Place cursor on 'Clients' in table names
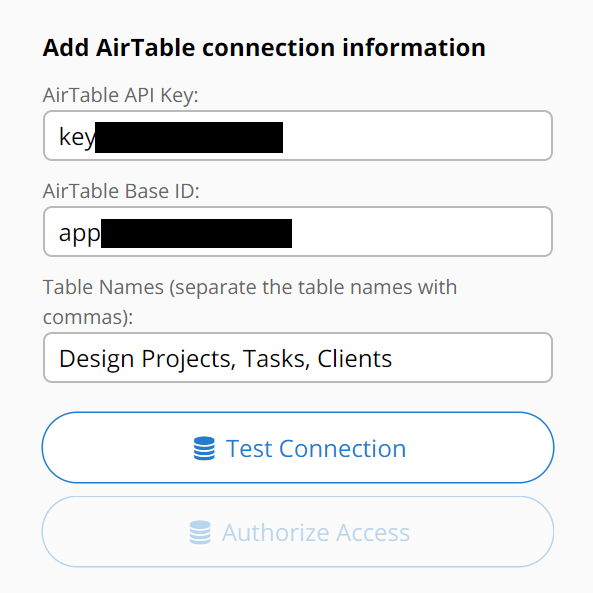Viewport: 593px width, 593px height. (x=354, y=358)
